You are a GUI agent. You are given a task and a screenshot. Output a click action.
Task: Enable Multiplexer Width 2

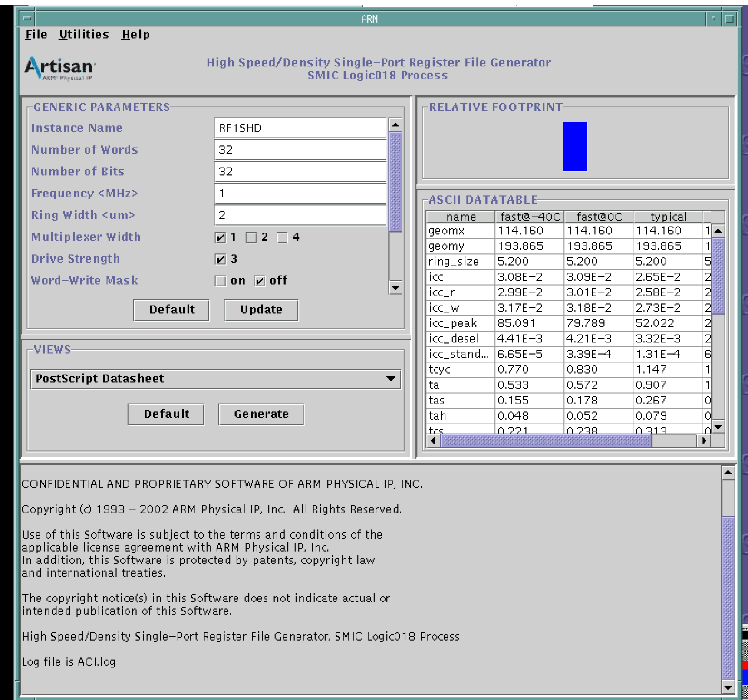click(252, 237)
